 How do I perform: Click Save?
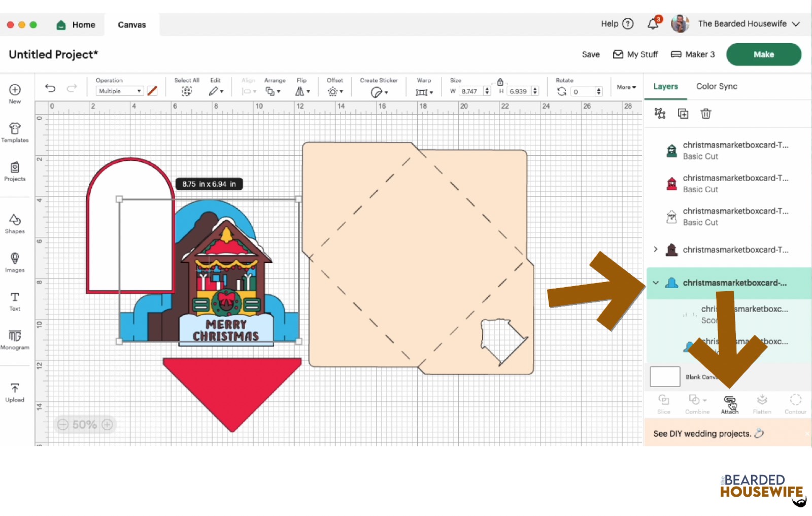[591, 54]
